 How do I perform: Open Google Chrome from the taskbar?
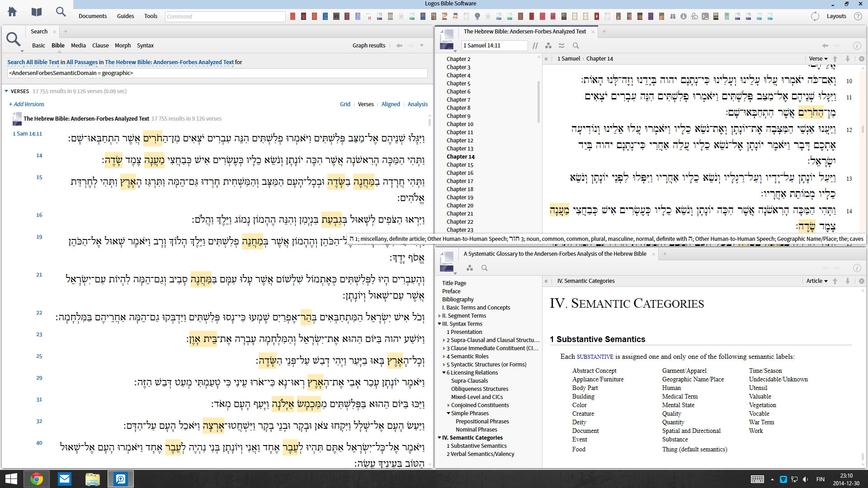pyautogui.click(x=37, y=479)
